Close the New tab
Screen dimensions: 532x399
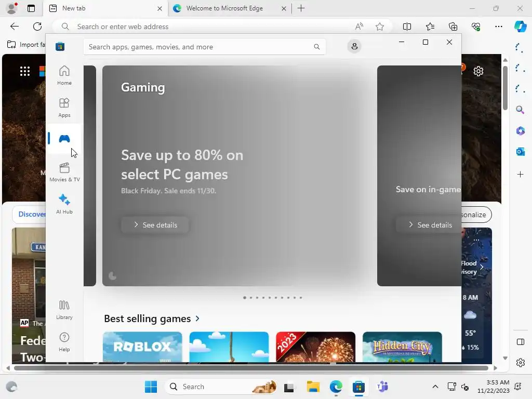(x=159, y=8)
